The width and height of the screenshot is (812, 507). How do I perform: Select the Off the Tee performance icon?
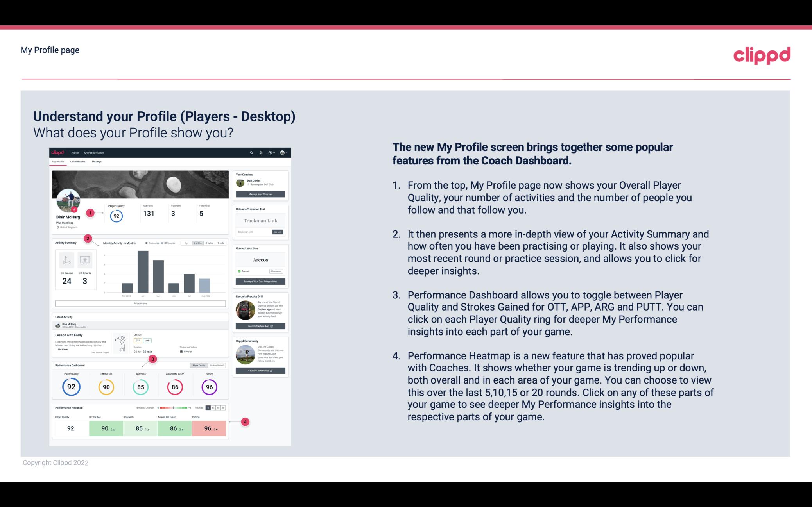pos(105,386)
